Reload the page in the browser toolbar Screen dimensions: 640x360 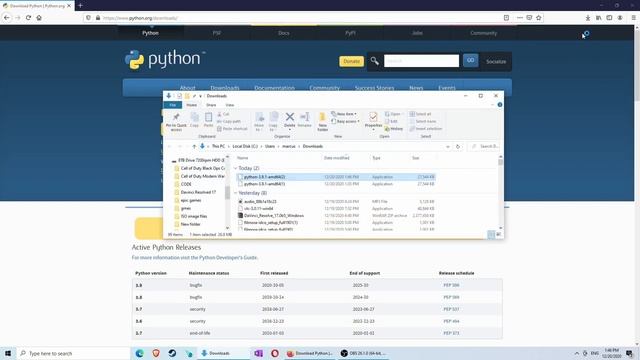(x=28, y=18)
